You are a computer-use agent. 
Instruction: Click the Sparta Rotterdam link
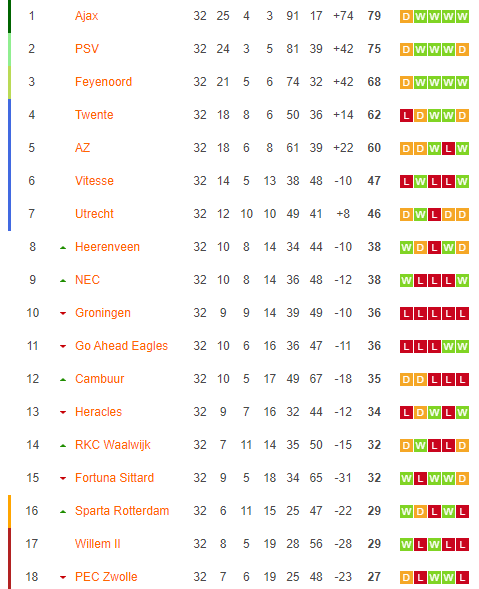pyautogui.click(x=122, y=511)
